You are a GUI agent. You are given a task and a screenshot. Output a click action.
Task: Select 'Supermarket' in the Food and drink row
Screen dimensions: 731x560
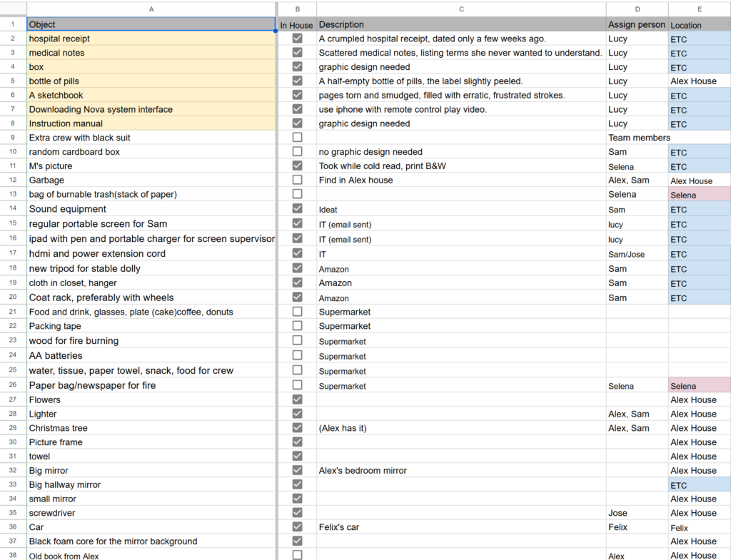click(461, 312)
